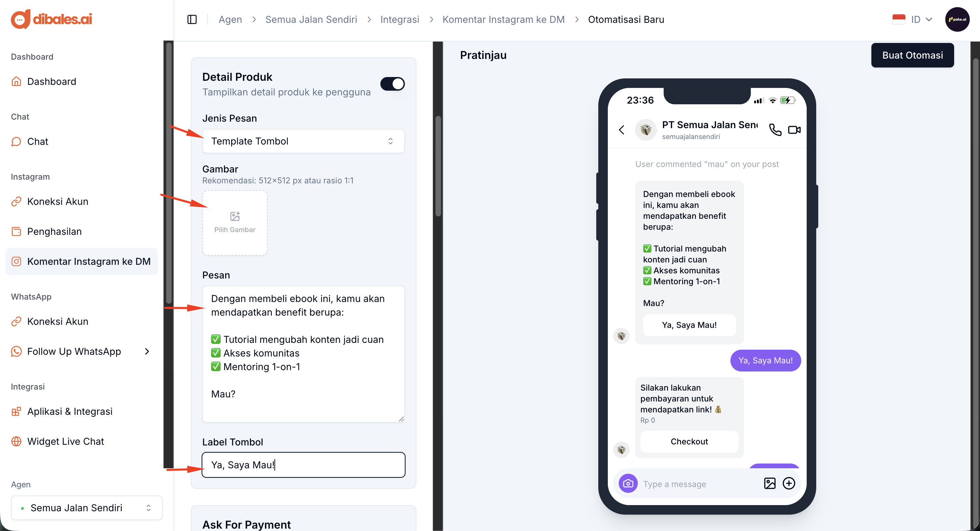Click the Buat Otomasi button

point(912,55)
